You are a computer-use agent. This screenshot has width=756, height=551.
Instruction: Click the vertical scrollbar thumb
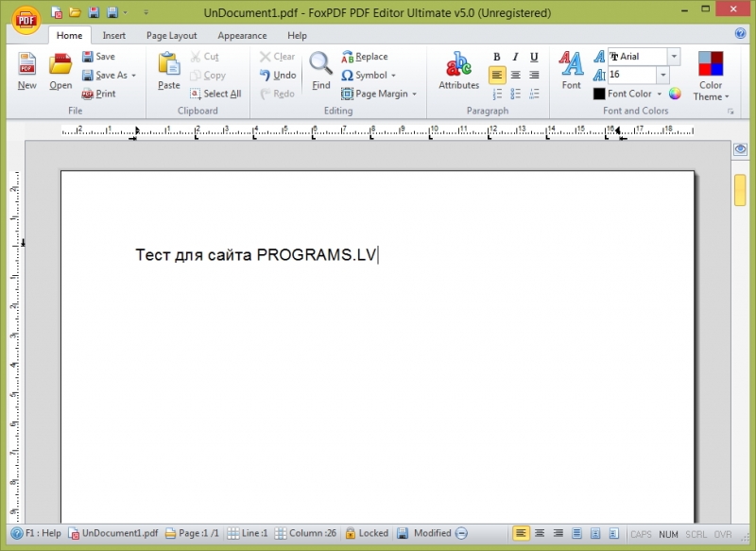[740, 190]
